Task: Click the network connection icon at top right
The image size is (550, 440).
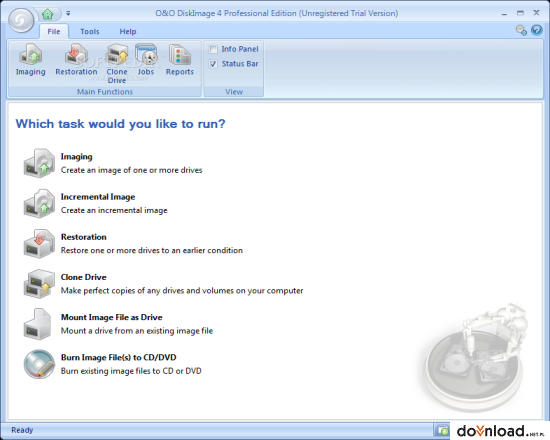Action: [521, 31]
